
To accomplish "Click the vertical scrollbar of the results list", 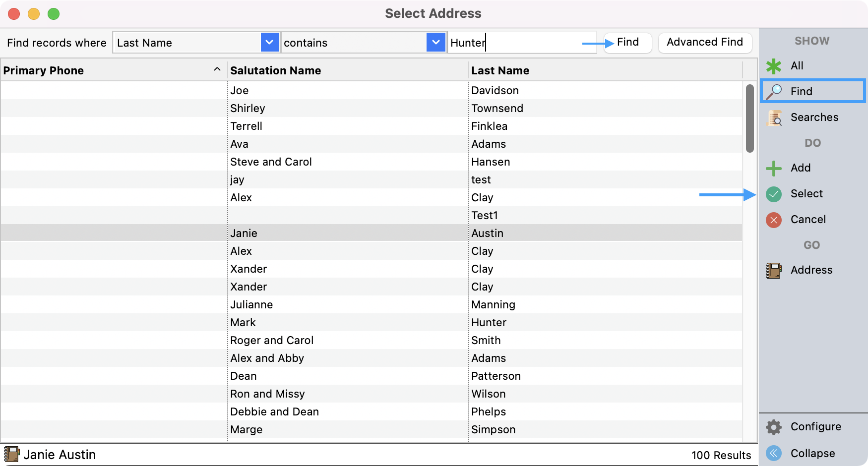I will click(750, 119).
